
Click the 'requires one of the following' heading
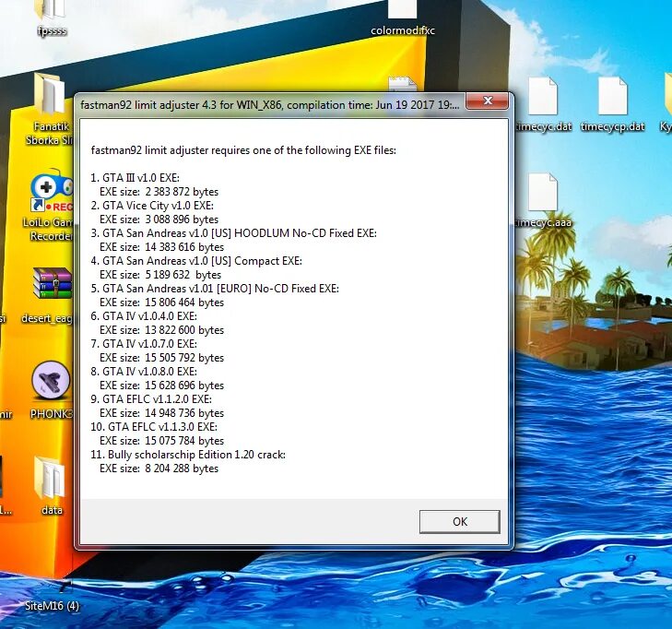243,150
